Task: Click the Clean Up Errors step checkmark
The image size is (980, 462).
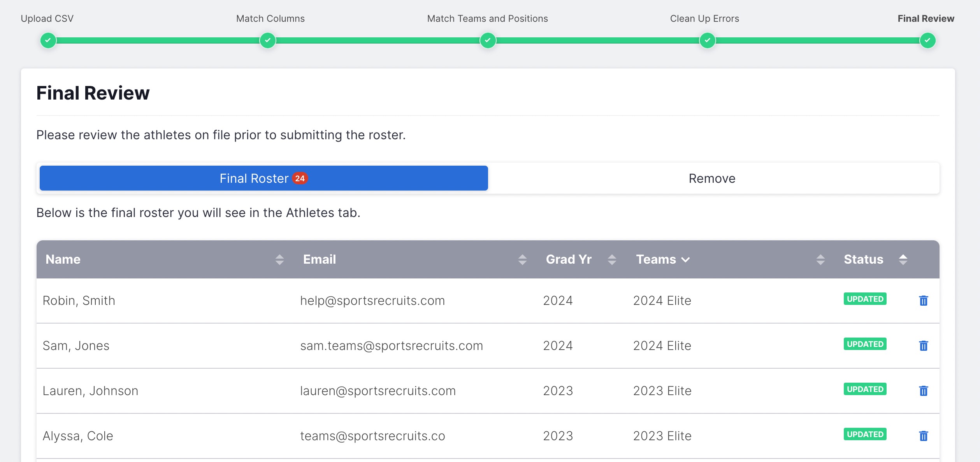Action: point(707,40)
